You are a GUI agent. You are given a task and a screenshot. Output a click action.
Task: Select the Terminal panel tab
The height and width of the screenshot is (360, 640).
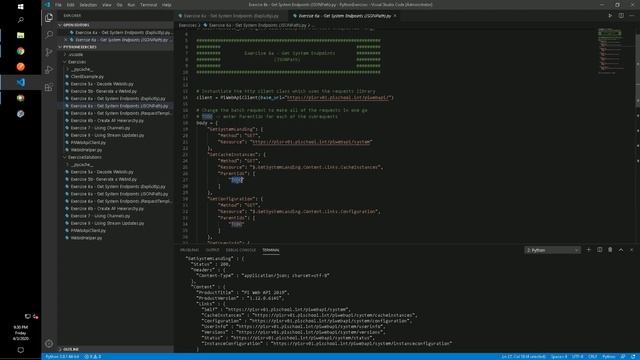point(271,250)
